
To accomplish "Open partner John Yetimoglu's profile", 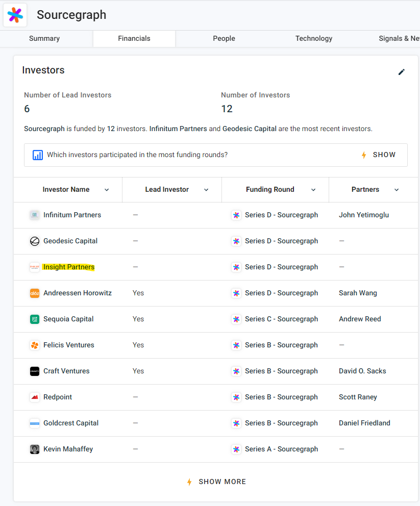I will pos(364,215).
